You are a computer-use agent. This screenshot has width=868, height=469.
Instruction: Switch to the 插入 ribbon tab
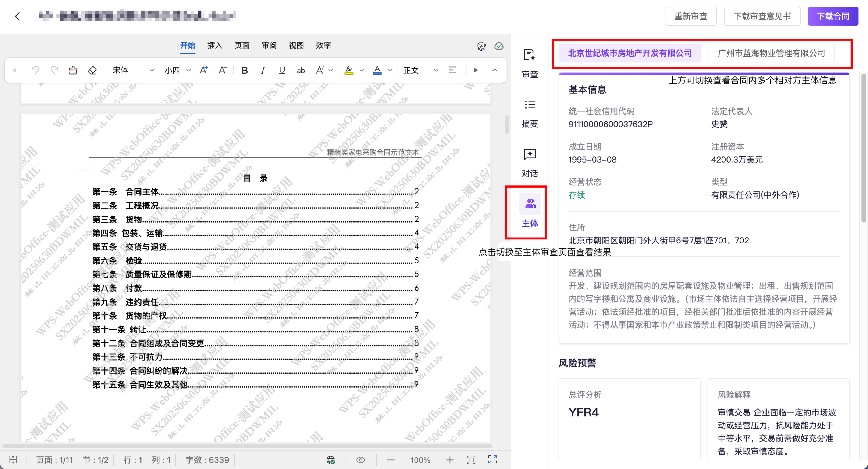click(215, 46)
